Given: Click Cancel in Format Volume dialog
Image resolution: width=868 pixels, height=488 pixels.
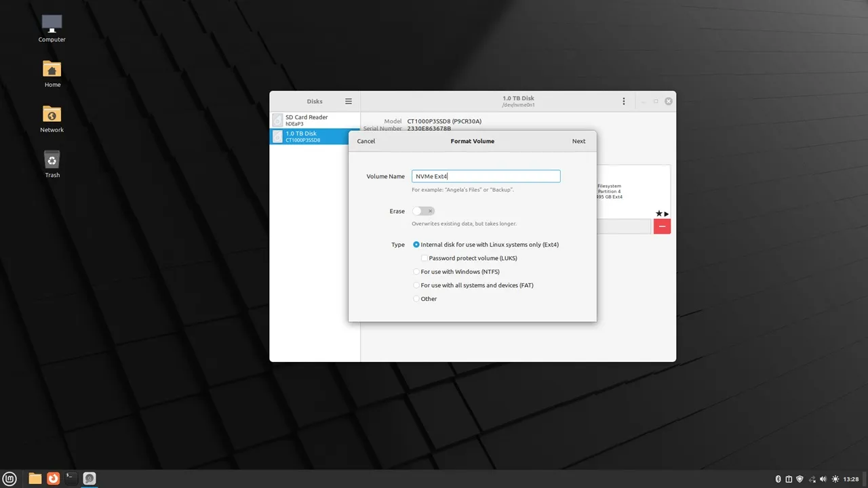Looking at the screenshot, I should [366, 141].
